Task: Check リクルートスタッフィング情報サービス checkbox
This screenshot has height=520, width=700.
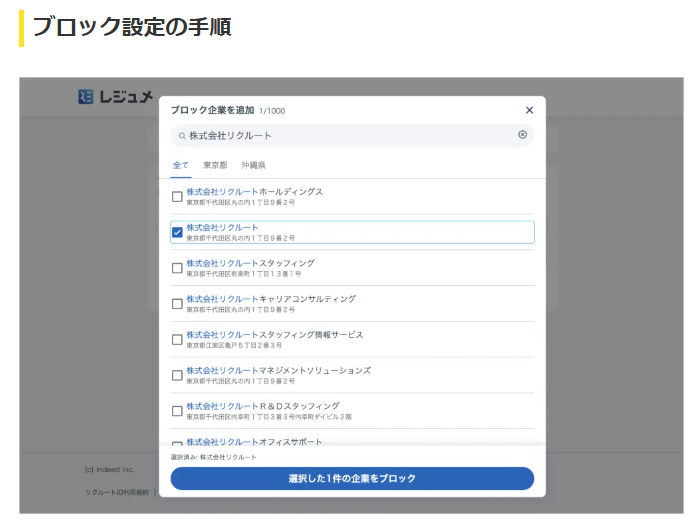Action: click(x=177, y=339)
